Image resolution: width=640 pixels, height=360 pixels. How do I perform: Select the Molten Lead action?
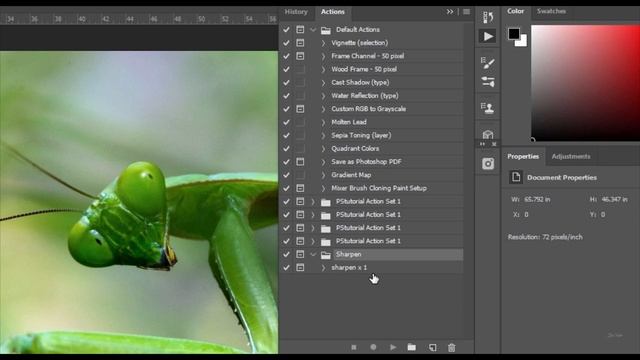[x=371, y=122]
